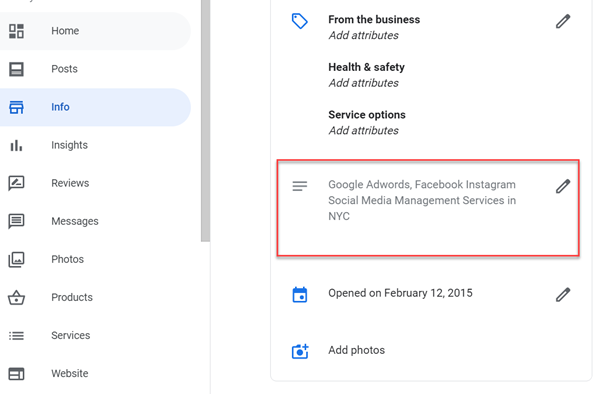Click the Add photos camera icon

[x=300, y=351]
